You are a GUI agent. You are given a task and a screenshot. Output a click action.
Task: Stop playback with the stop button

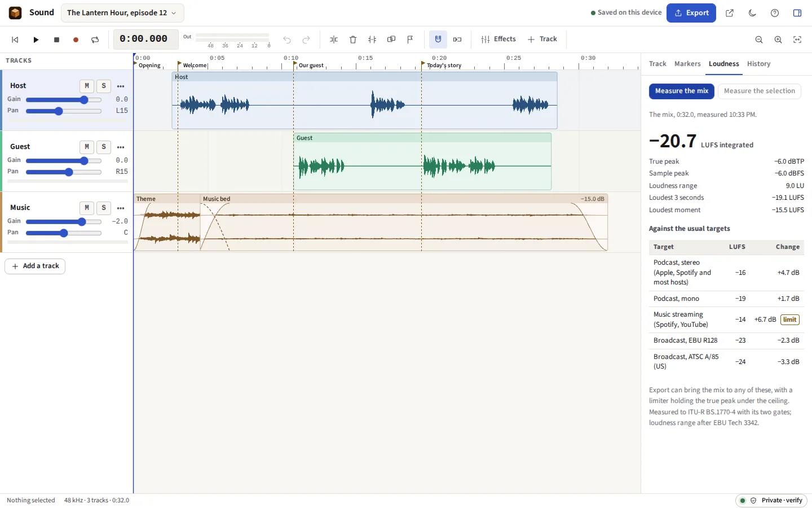point(56,40)
